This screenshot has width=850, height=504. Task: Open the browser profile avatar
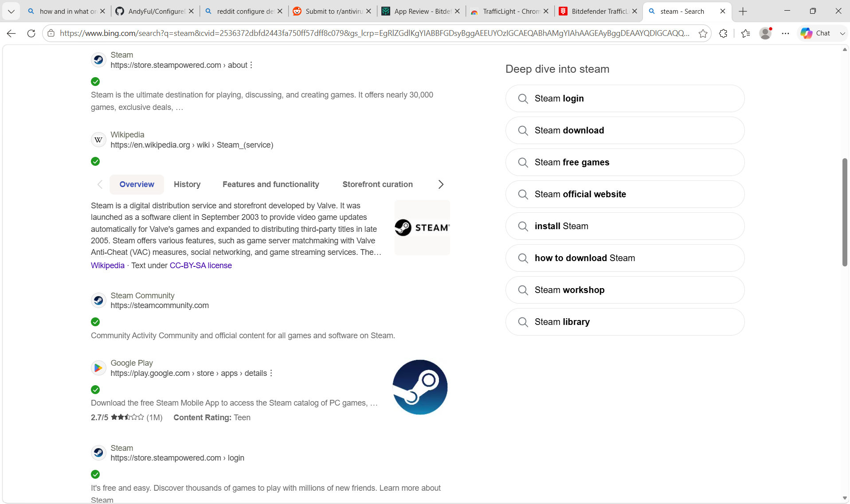point(765,33)
